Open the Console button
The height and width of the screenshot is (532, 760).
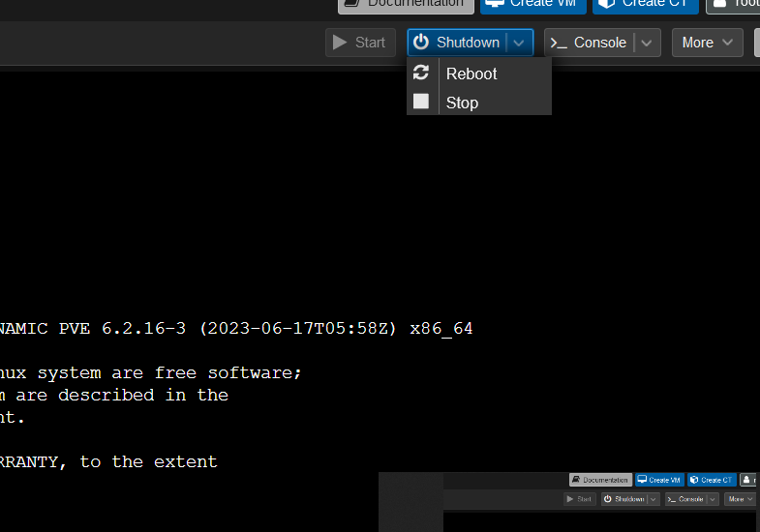point(589,43)
